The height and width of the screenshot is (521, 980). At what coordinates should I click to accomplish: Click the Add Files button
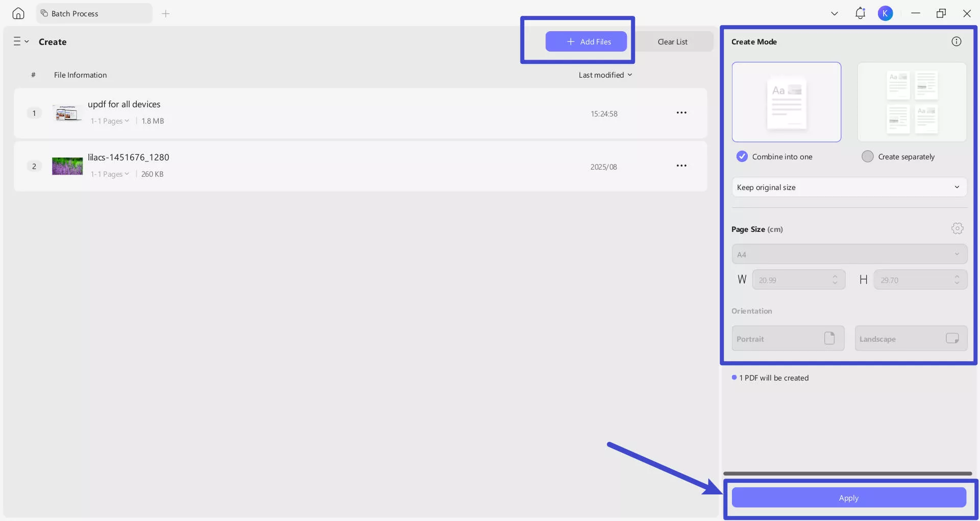tap(586, 41)
